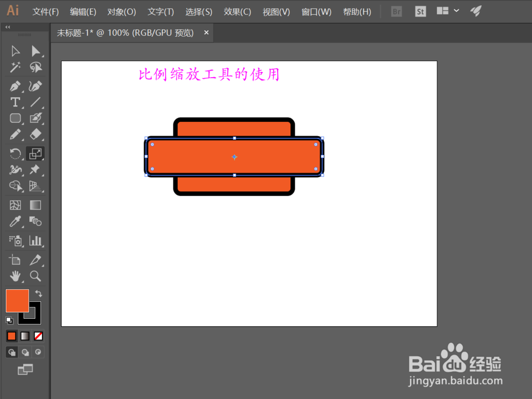This screenshot has height=399, width=532.
Task: Pick the Magic Wand tool
Action: (15, 67)
